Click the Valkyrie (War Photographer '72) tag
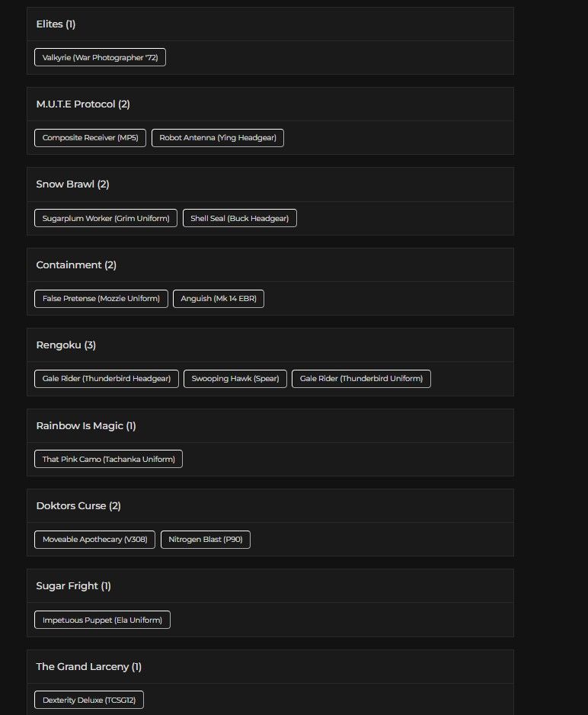The width and height of the screenshot is (588, 715). (x=100, y=57)
